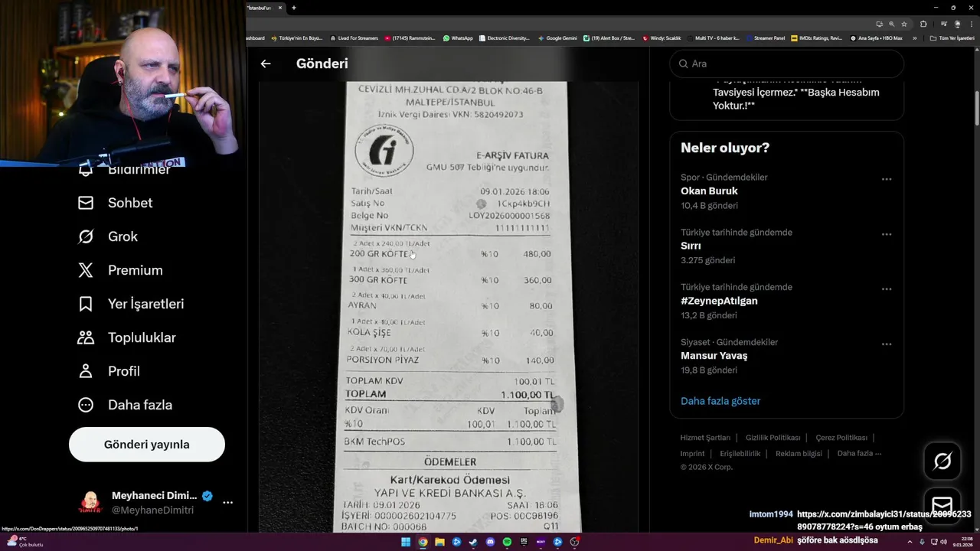Open the Gizlilik Politikası footer link
This screenshot has height=551, width=980.
(x=773, y=438)
